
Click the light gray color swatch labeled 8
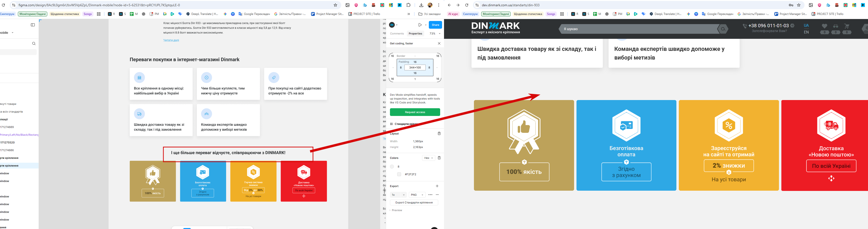click(x=392, y=167)
